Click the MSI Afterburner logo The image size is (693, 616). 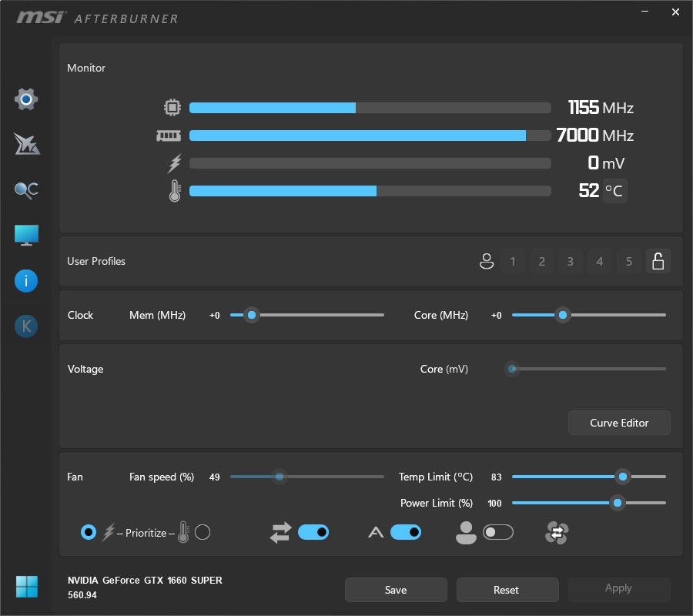click(x=97, y=18)
